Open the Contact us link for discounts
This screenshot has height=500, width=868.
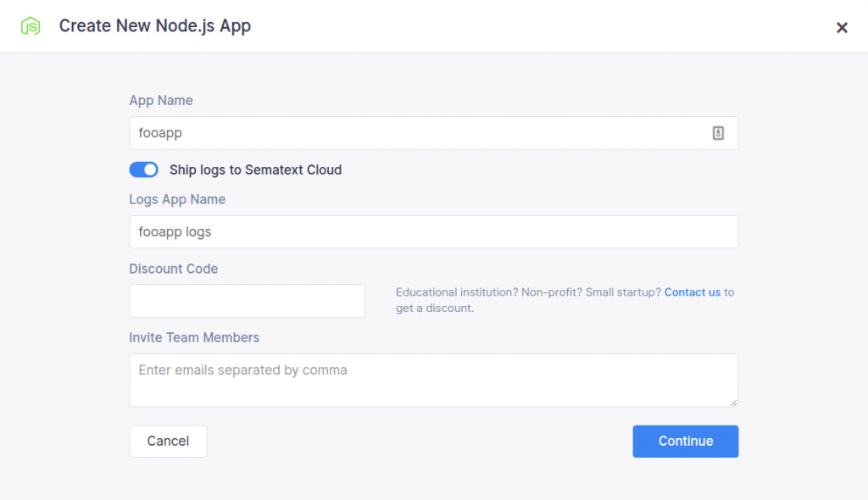point(693,292)
